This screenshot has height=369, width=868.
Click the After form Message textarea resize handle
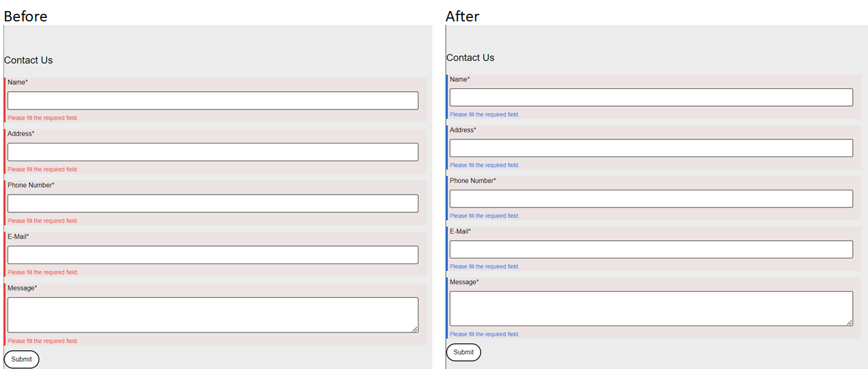(x=849, y=322)
